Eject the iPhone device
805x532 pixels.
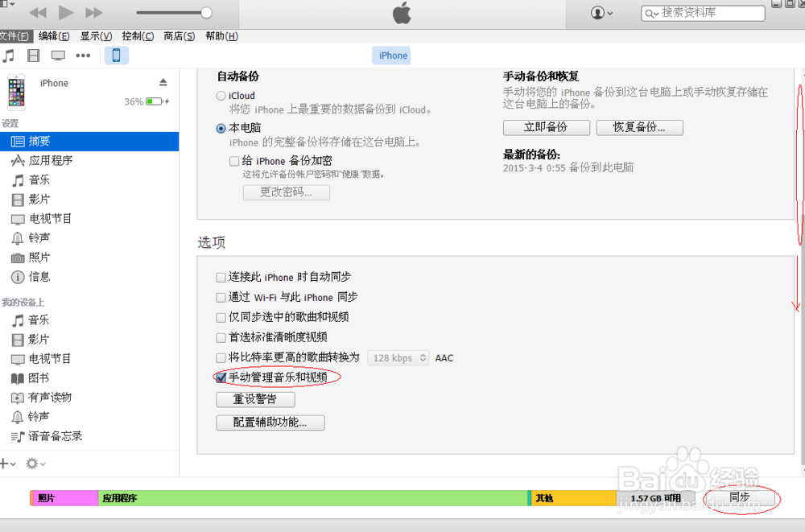[163, 82]
